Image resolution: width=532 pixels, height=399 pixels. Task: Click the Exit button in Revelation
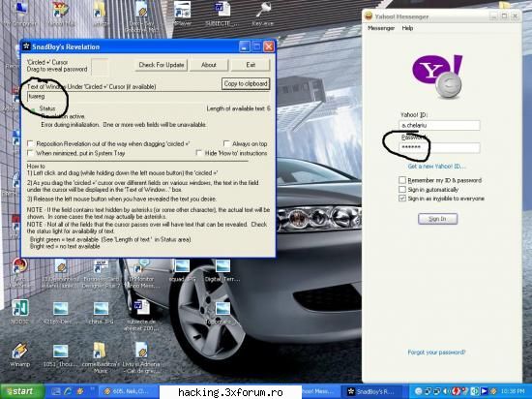tap(251, 65)
